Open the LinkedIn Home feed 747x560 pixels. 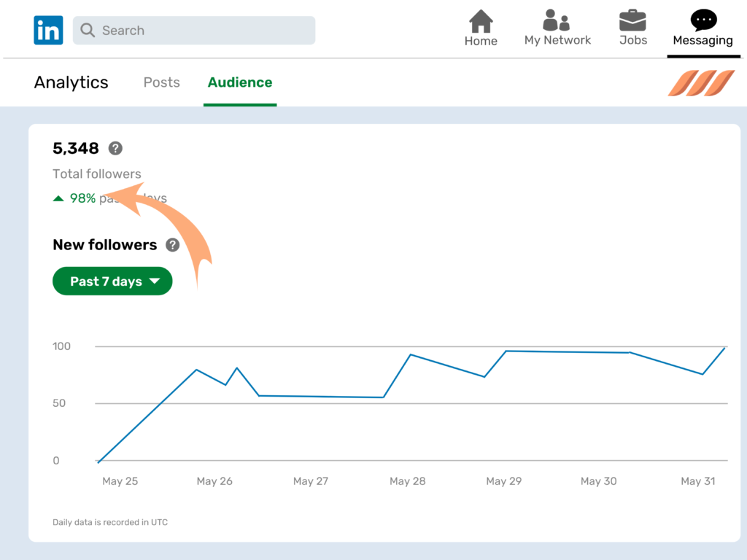point(481,28)
